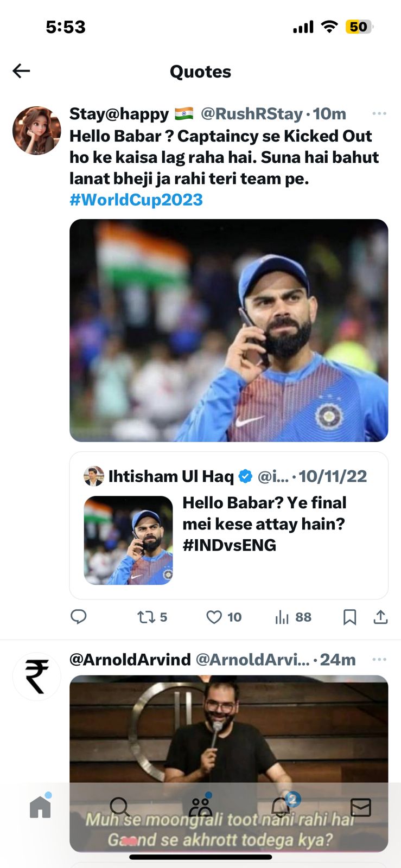
Task: Tap the share icon on first tweet
Action: click(381, 617)
